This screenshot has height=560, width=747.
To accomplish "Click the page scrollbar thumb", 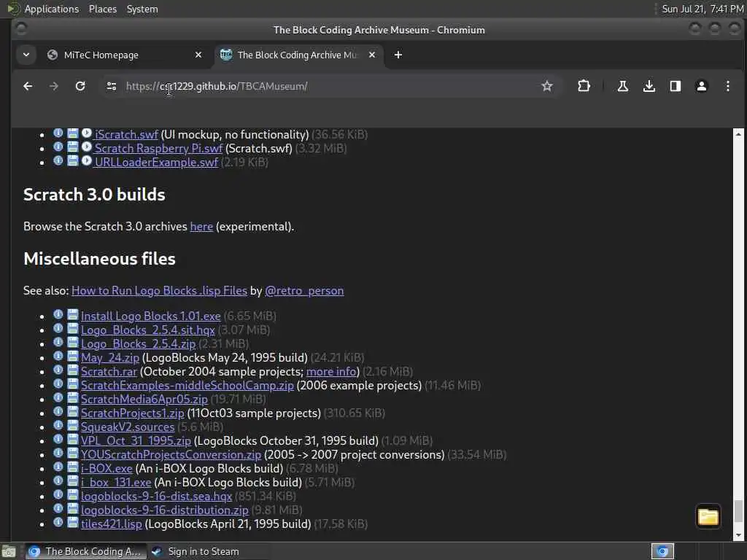I will [x=738, y=511].
